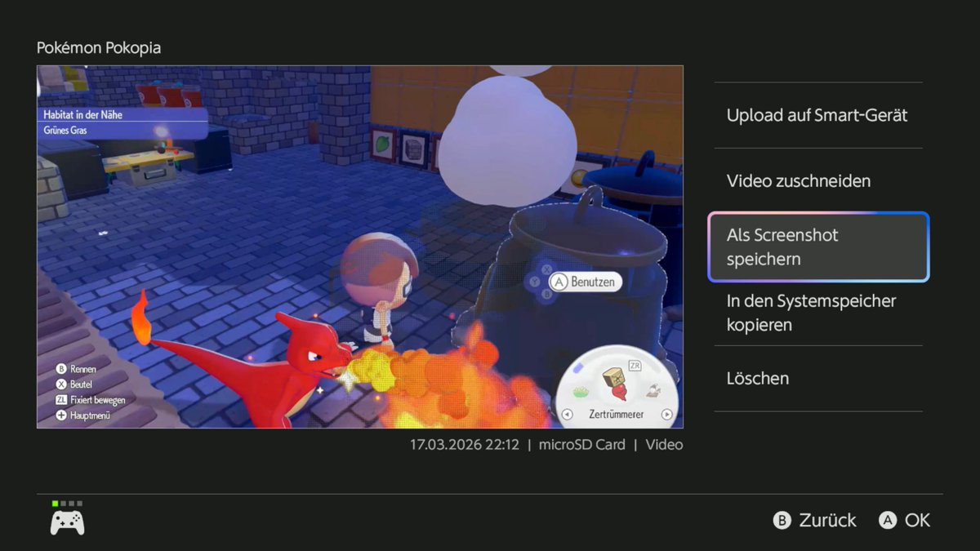Image resolution: width=980 pixels, height=551 pixels.
Task: Click the Pokémon Pokopia title text
Action: [x=99, y=48]
